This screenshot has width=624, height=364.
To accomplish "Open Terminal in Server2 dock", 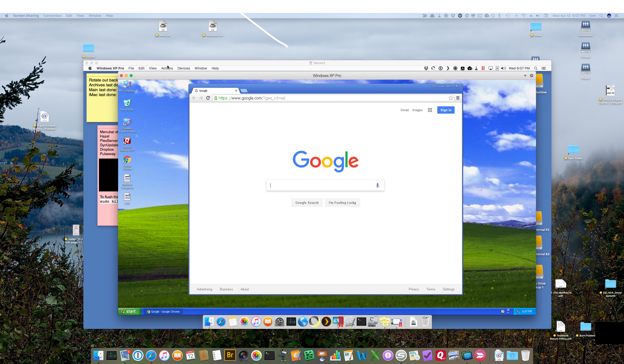I will [x=361, y=322].
